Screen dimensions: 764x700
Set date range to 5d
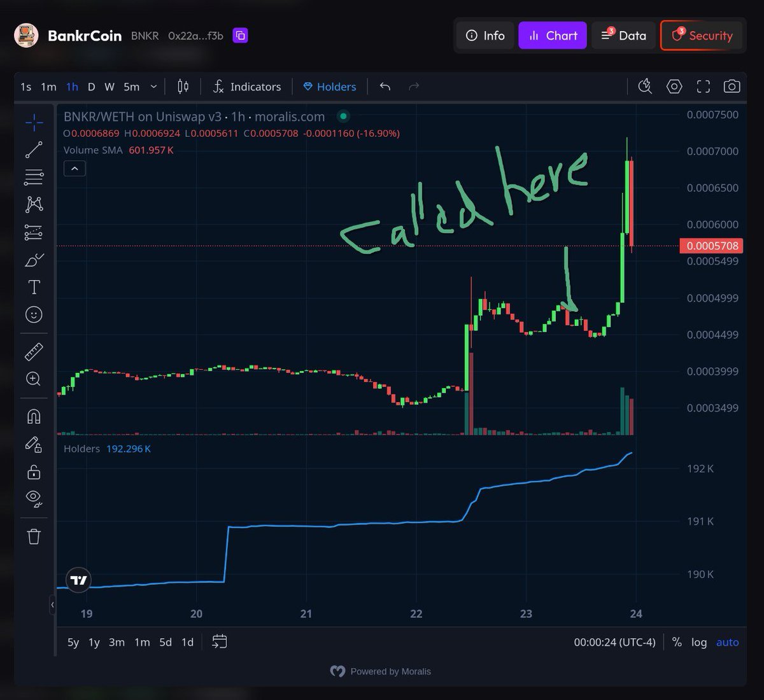click(166, 642)
